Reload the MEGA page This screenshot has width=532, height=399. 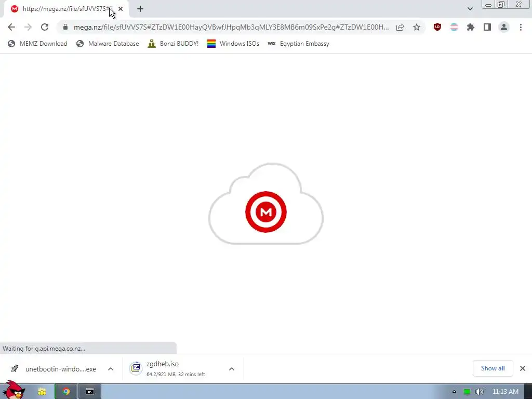45,27
